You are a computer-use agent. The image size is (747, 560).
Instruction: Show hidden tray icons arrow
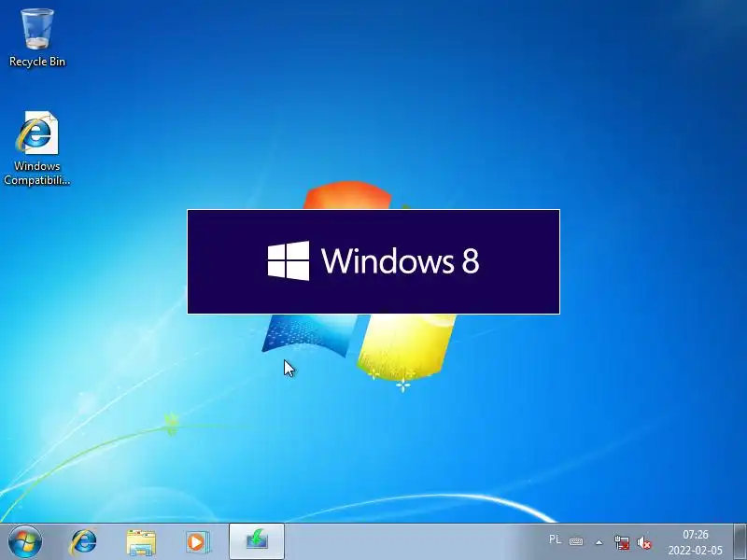[599, 542]
